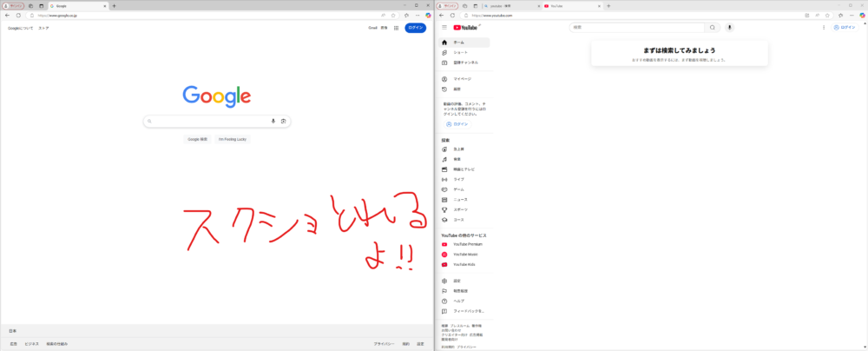Open browser menu dots in YouTube window
Viewport: 868px width, 351px height.
[852, 16]
